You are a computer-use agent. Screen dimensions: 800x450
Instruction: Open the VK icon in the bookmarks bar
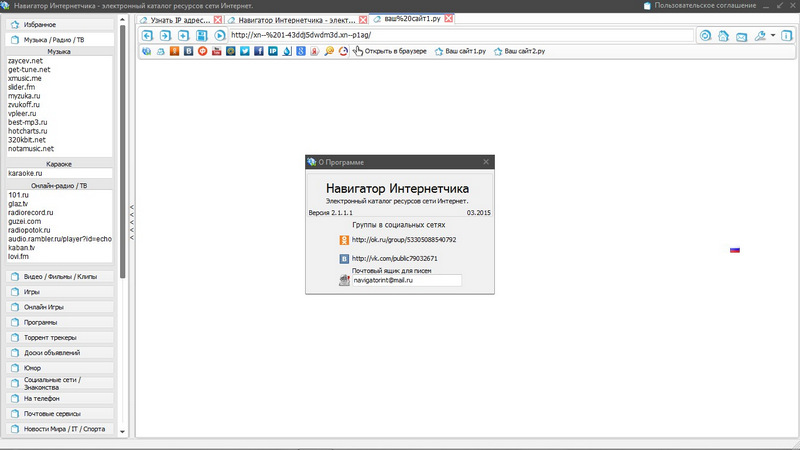[188, 51]
